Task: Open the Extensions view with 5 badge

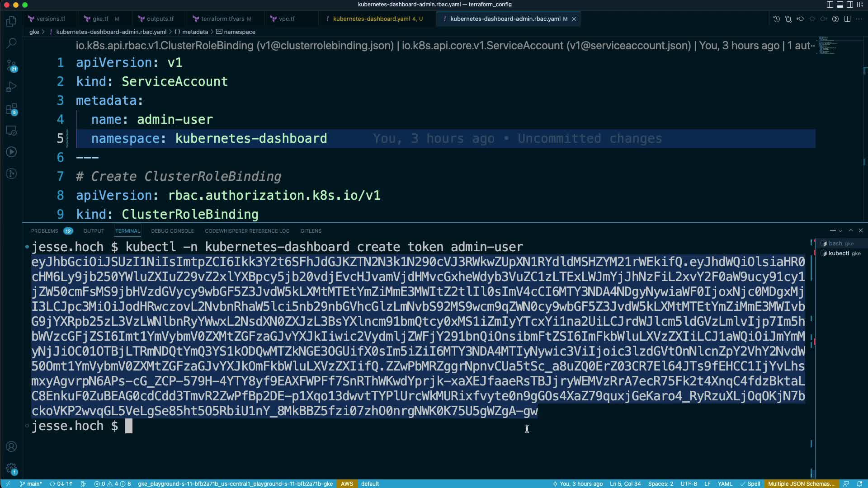Action: click(x=11, y=108)
